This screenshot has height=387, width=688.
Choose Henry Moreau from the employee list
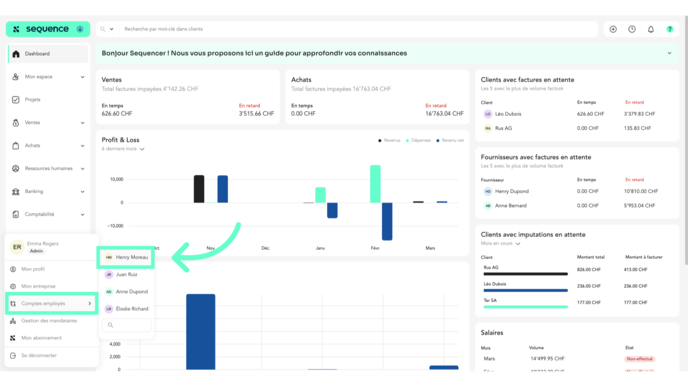pos(126,258)
